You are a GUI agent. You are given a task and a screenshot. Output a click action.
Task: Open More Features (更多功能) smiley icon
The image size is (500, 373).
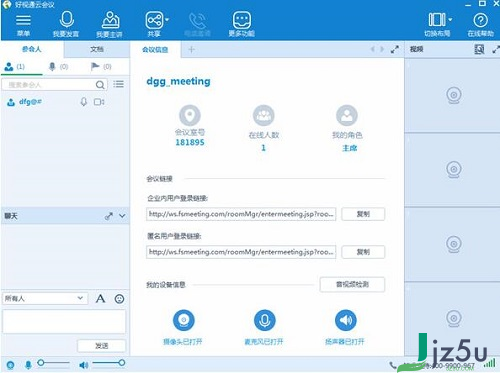click(x=242, y=20)
